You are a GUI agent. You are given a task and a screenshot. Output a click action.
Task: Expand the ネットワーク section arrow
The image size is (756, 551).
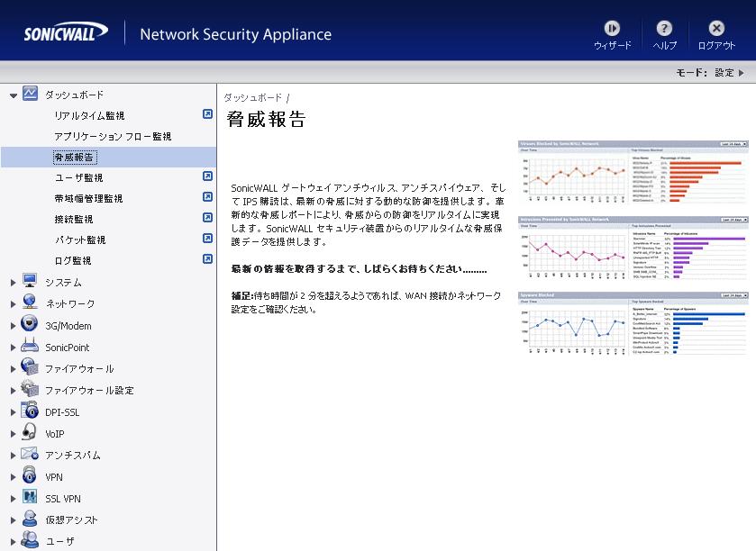pos(13,304)
